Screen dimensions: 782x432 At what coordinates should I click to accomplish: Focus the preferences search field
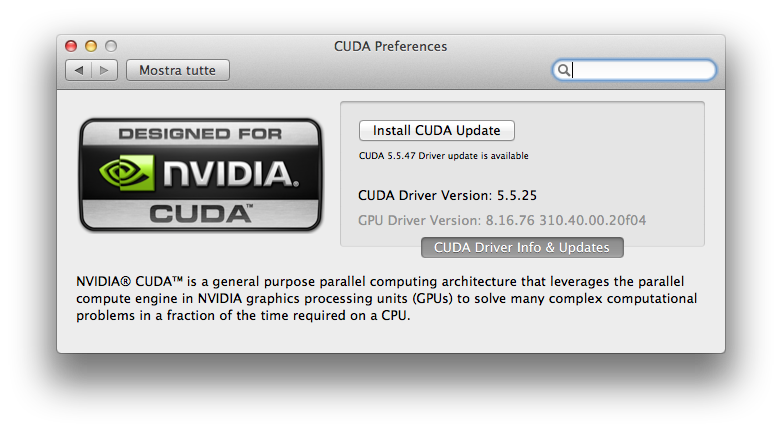634,70
